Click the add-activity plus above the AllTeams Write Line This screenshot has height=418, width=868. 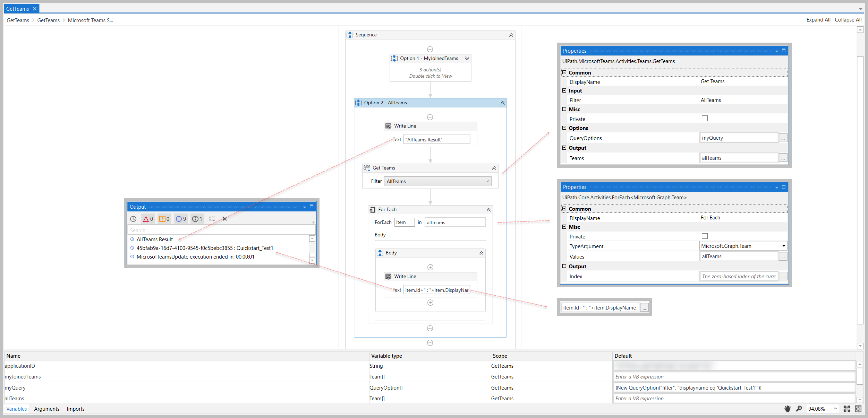coord(430,117)
